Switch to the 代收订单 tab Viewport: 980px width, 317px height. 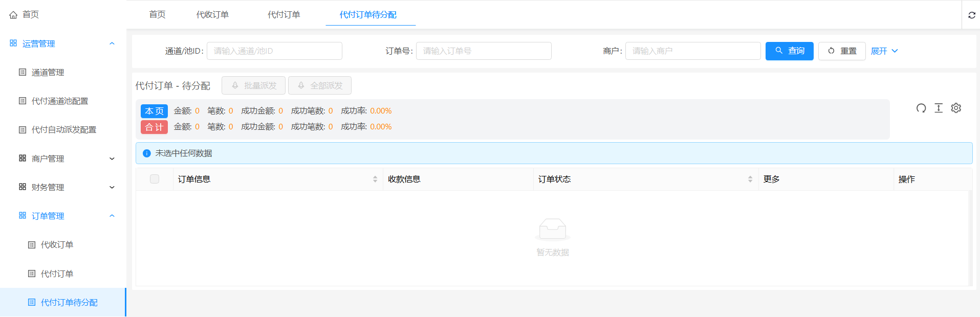212,14
